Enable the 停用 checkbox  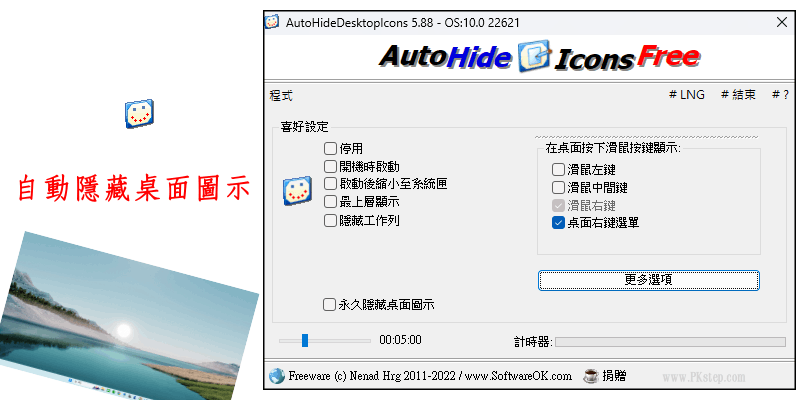point(330,149)
